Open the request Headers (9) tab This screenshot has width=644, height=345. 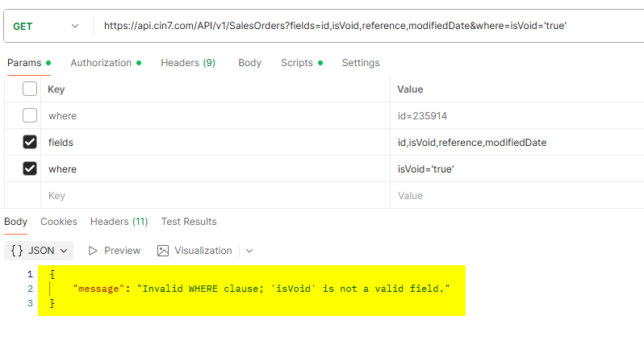click(187, 63)
